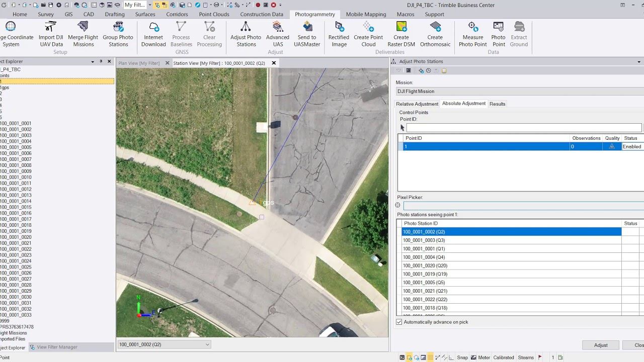Open the Rectified Image tool
The width and height of the screenshot is (644, 362).
(339, 34)
